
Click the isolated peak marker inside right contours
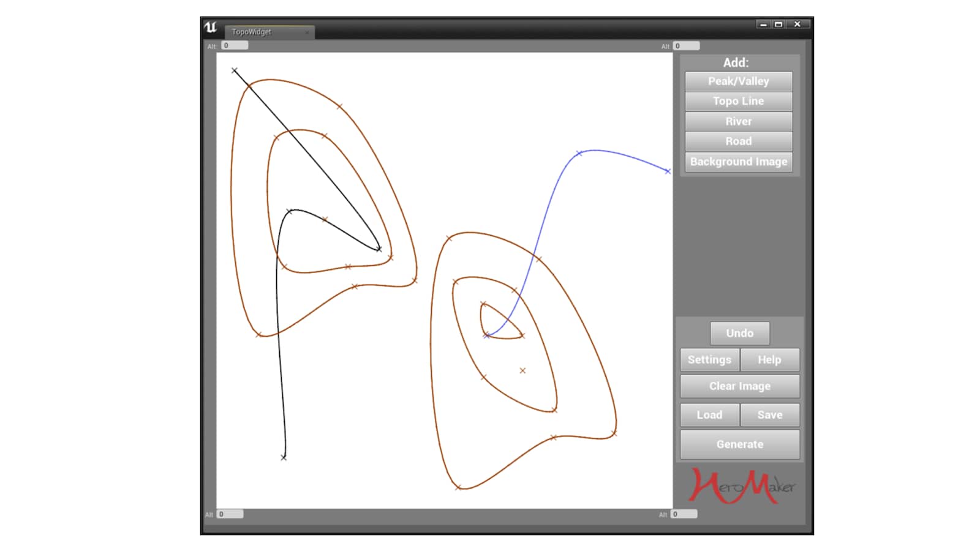(x=522, y=370)
